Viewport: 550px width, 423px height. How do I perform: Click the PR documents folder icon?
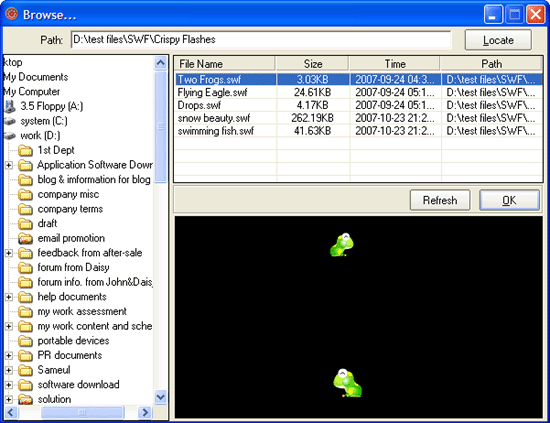click(25, 356)
